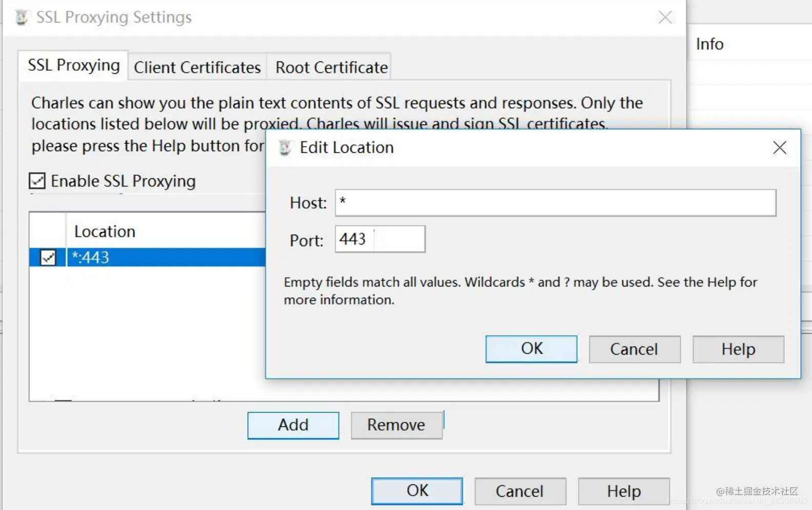Confirm Edit Location with OK

coord(531,349)
